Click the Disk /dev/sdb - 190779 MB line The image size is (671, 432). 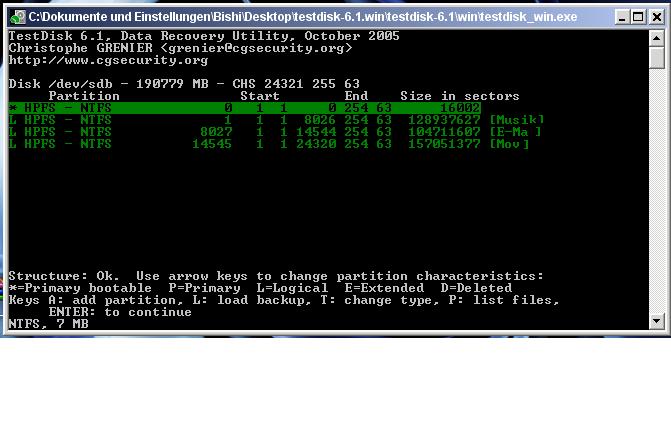(x=184, y=83)
